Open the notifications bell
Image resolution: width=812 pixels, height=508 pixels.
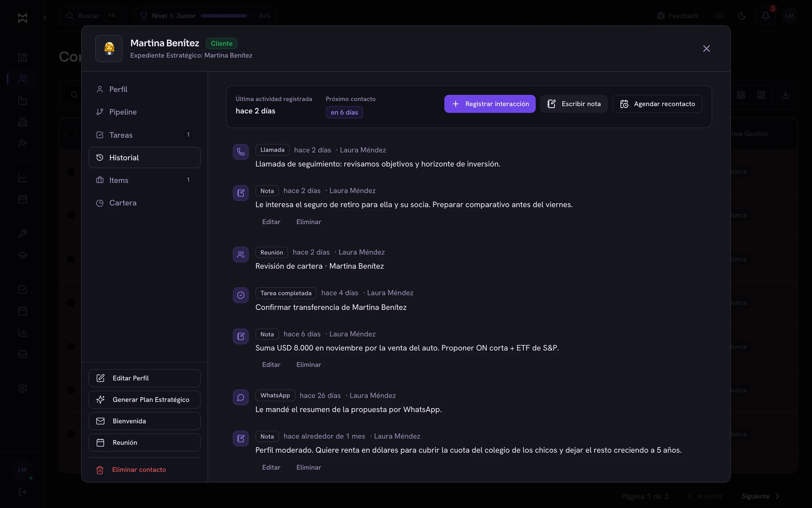point(766,16)
